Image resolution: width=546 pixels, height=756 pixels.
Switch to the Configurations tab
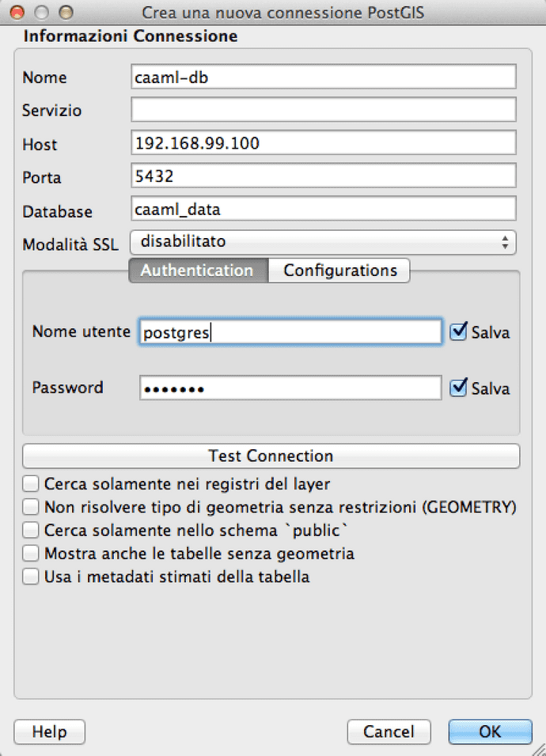pos(339,270)
